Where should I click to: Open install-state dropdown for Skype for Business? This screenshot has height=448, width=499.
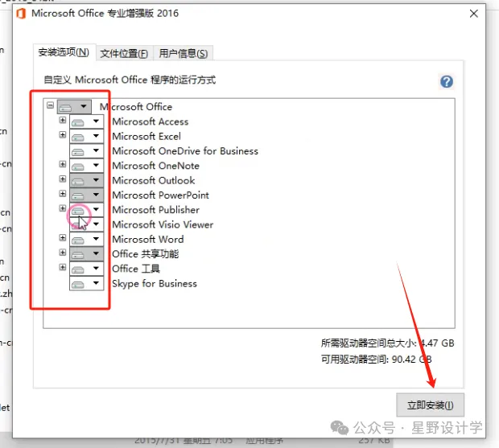pos(87,283)
